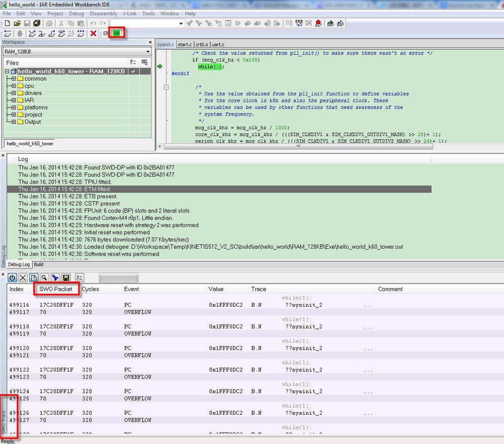Viewport: 504px width, 444px height.
Task: Expand the drivers folder
Action: pos(14,93)
